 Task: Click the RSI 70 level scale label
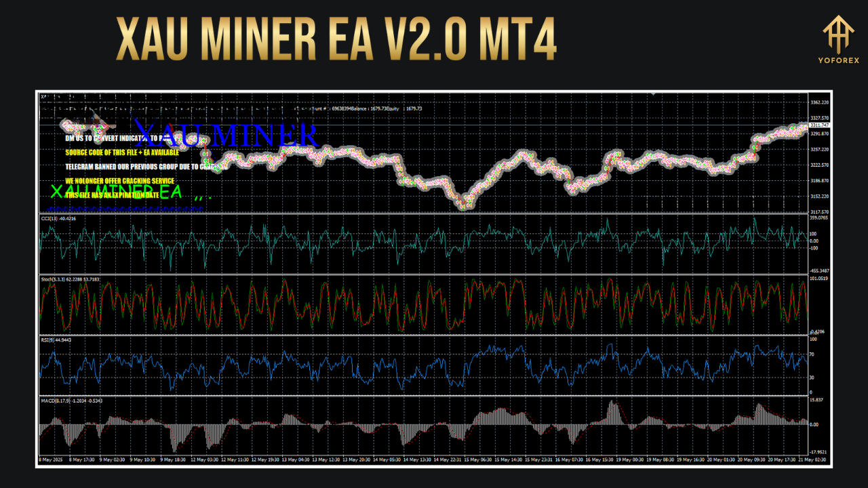[813, 354]
